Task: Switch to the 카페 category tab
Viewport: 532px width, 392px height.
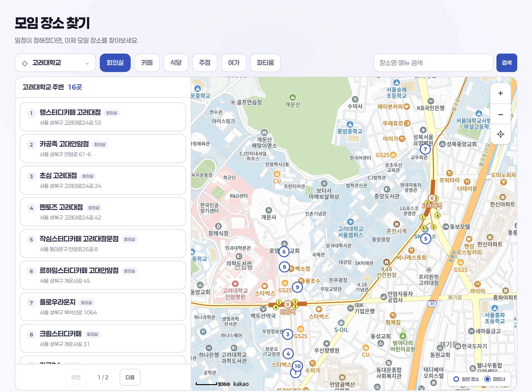Action: pyautogui.click(x=147, y=63)
